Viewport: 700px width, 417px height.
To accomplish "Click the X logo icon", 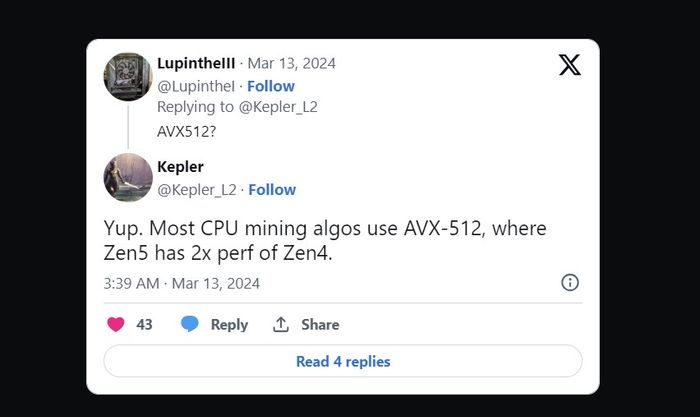I will click(x=569, y=66).
